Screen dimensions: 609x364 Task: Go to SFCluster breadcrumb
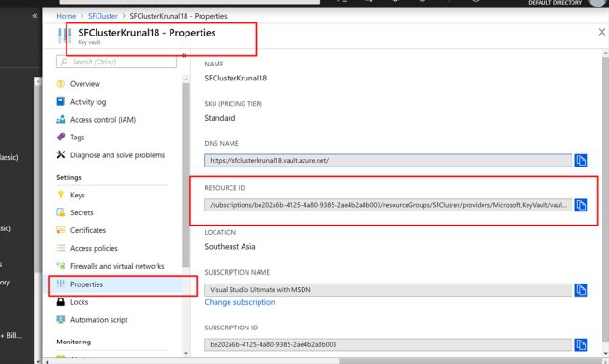point(102,16)
